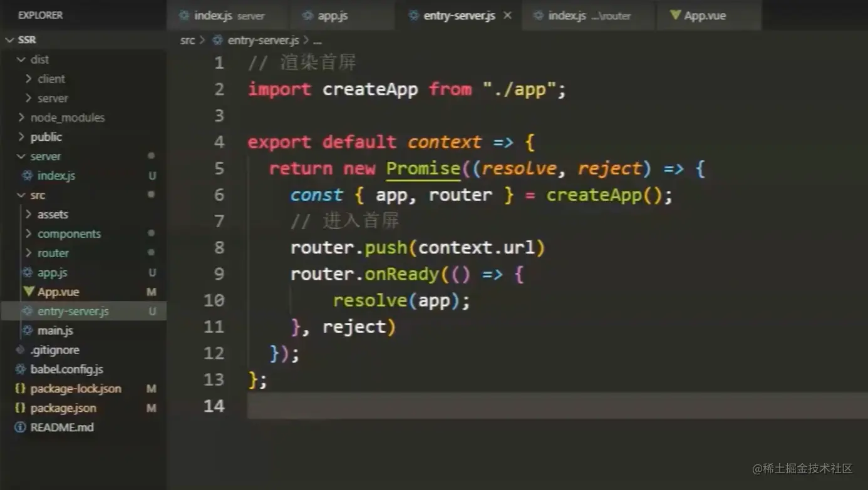
Task: Click the braces icon beside package-lock.json
Action: click(x=20, y=389)
